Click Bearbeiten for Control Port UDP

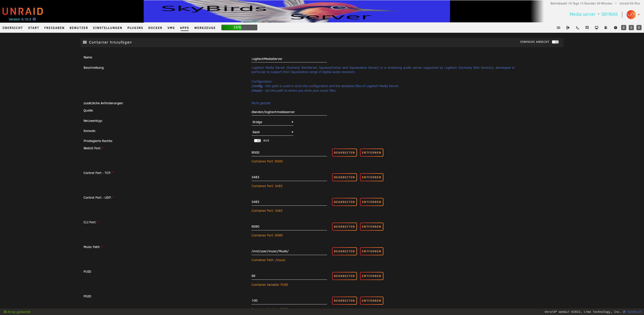[344, 202]
